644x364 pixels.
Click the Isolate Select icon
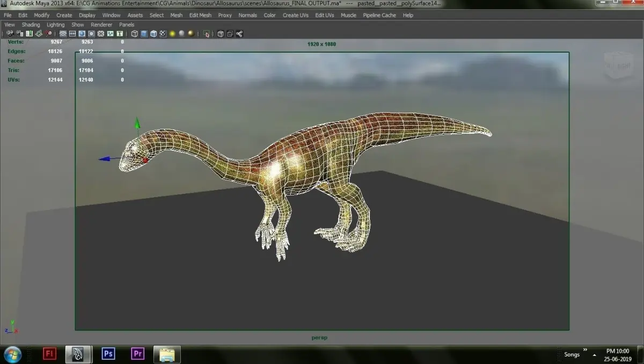207,34
